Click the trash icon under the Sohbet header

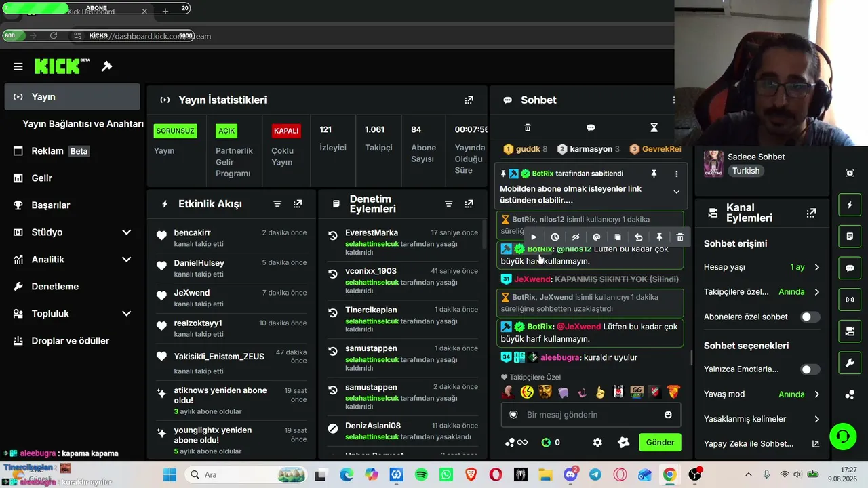[x=528, y=127]
